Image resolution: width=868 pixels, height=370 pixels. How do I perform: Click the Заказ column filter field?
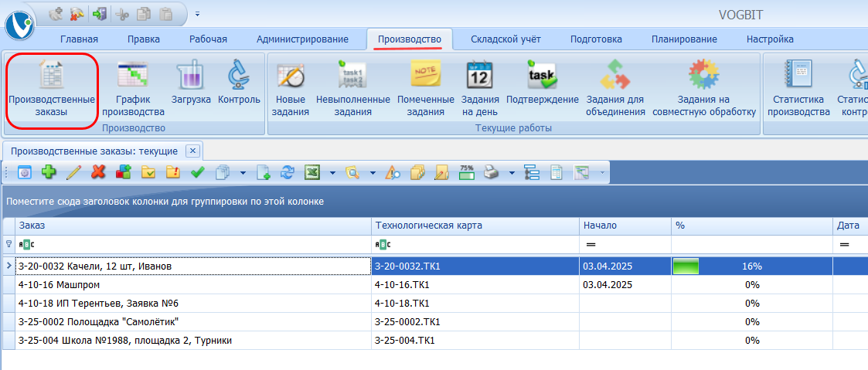coord(192,244)
